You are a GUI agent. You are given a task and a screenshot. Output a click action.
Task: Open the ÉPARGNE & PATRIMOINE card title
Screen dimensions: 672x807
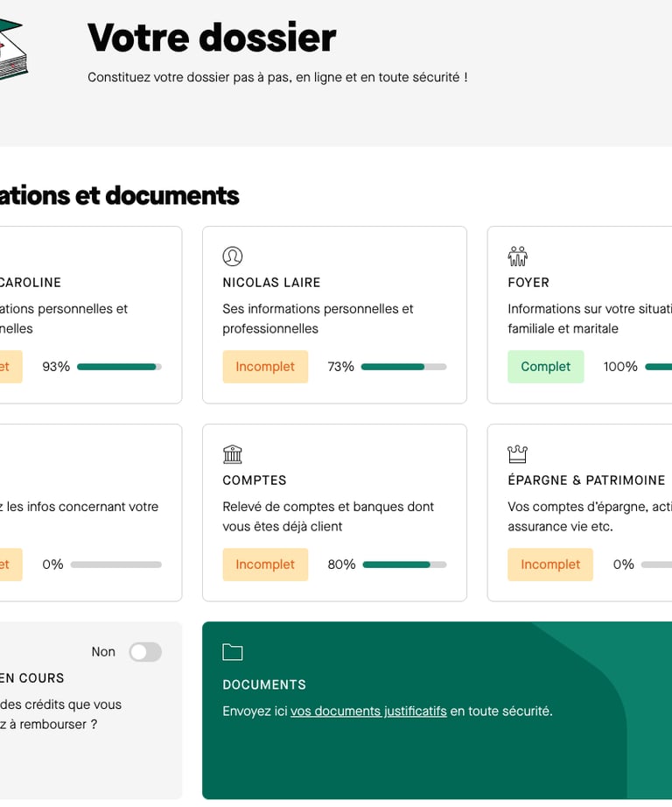coord(586,481)
